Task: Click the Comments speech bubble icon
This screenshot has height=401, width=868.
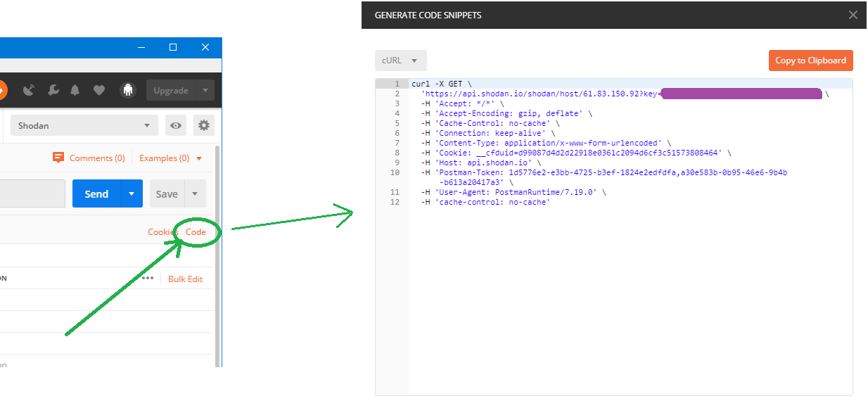Action: tap(58, 158)
